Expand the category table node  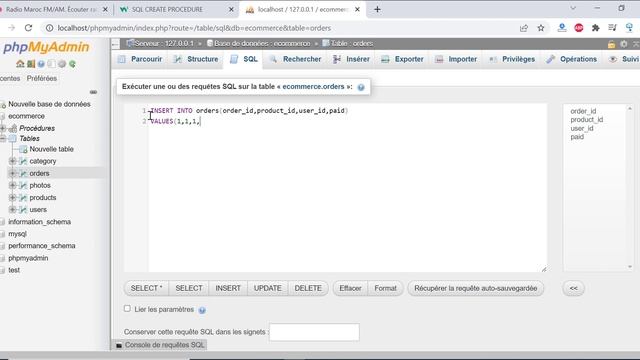click(13, 161)
